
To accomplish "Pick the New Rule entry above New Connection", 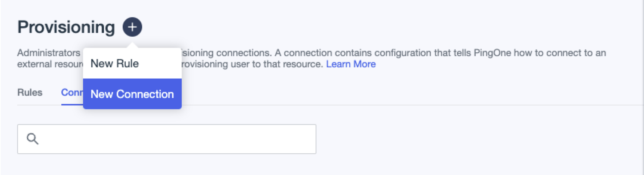I will [114, 64].
